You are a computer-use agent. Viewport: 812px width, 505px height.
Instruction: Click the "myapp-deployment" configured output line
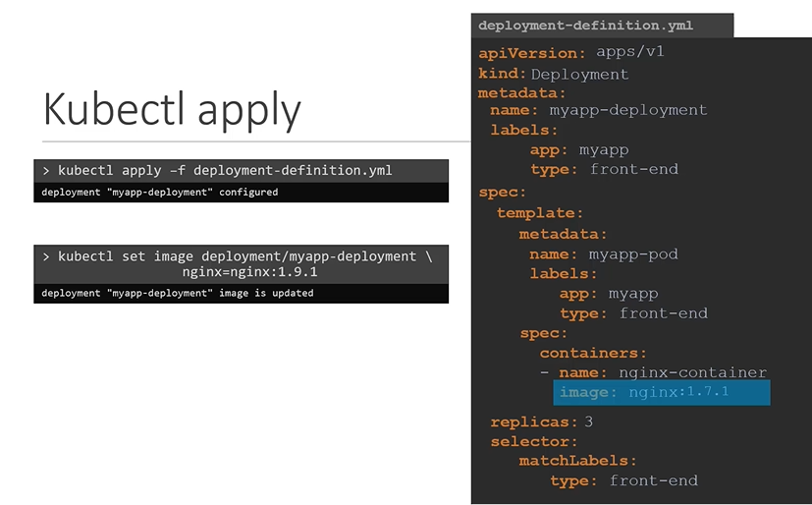click(x=160, y=193)
